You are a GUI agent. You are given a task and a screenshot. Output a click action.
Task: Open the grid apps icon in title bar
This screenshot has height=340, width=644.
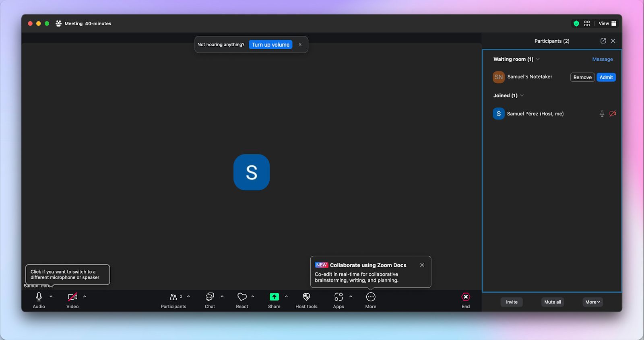(x=587, y=23)
